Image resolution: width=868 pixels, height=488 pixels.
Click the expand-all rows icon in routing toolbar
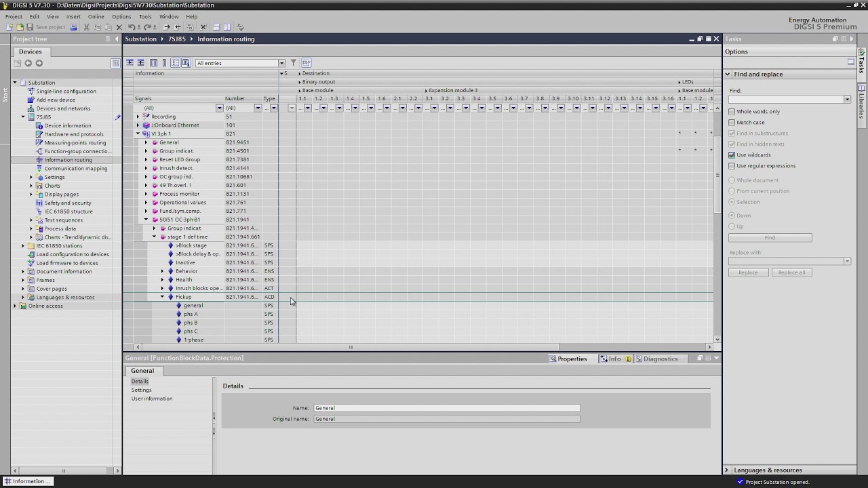pos(130,63)
